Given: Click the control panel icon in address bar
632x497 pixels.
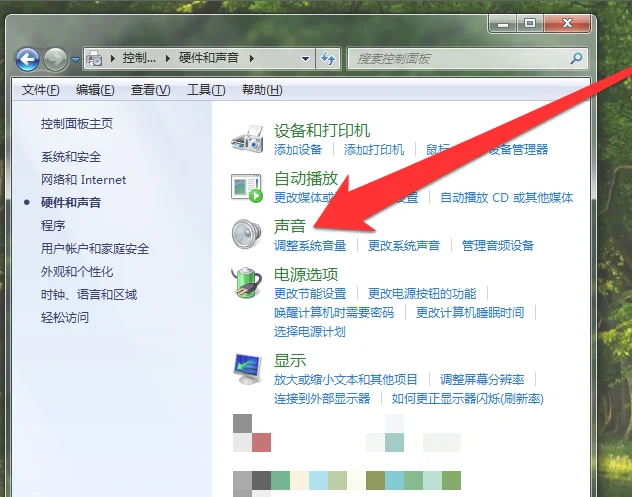Looking at the screenshot, I should (96, 60).
